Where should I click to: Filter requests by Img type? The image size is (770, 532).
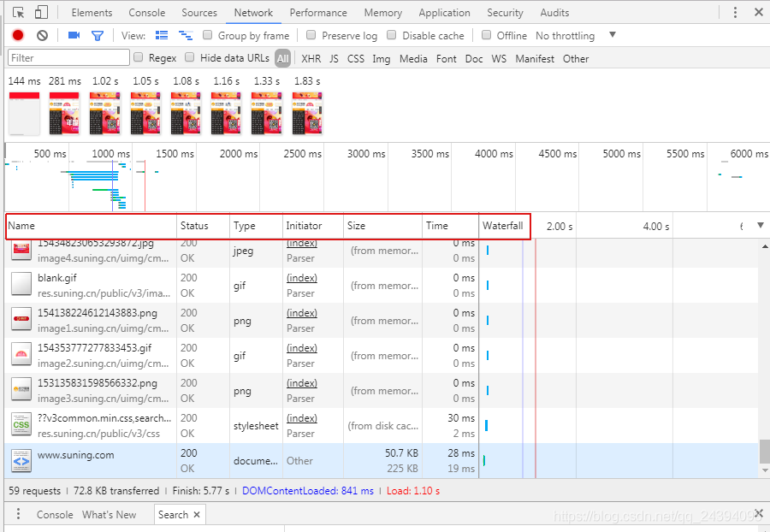coord(382,58)
